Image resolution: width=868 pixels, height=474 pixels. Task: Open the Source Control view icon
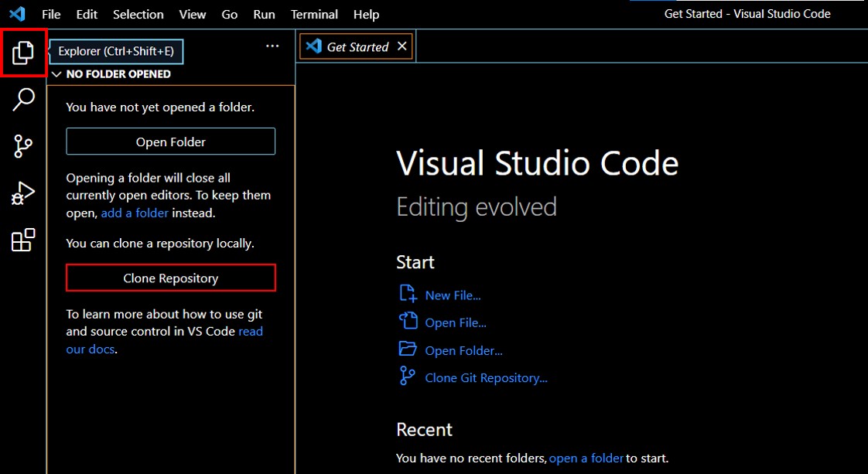click(x=23, y=147)
